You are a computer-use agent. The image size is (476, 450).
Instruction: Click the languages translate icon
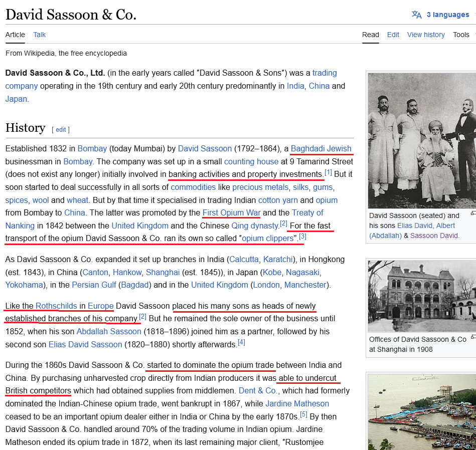pyautogui.click(x=416, y=15)
